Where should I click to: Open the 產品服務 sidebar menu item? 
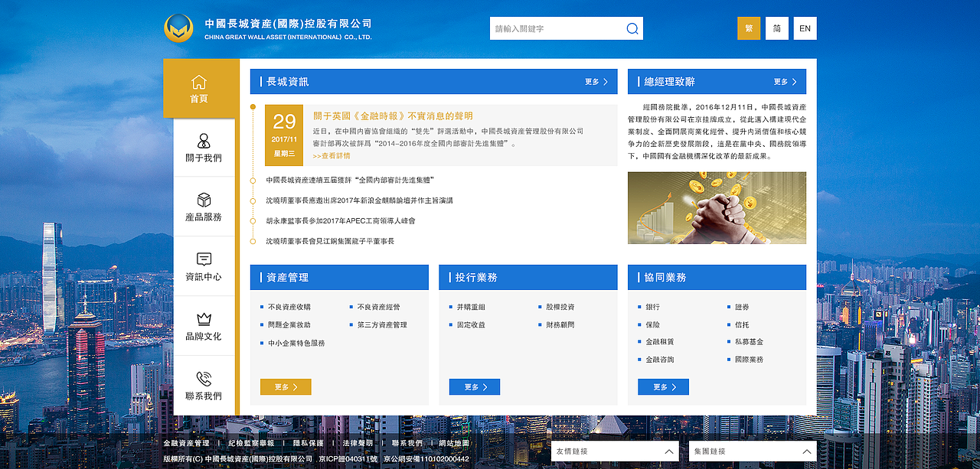pos(204,207)
